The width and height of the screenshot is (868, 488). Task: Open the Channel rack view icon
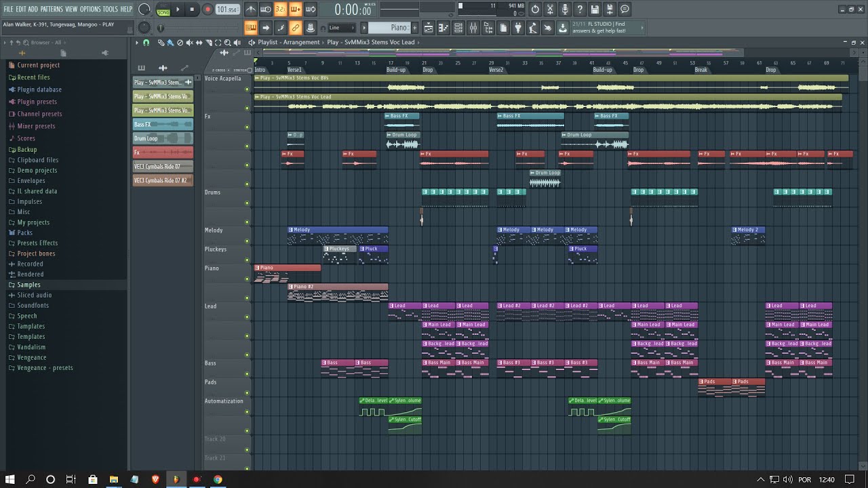(458, 28)
